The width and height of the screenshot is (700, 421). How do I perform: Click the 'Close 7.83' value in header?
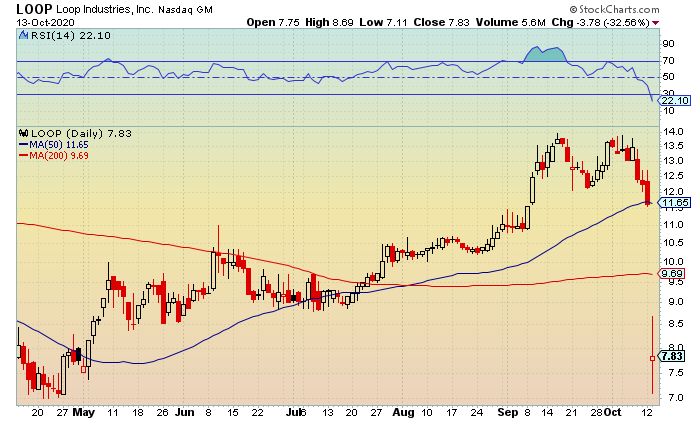click(442, 22)
